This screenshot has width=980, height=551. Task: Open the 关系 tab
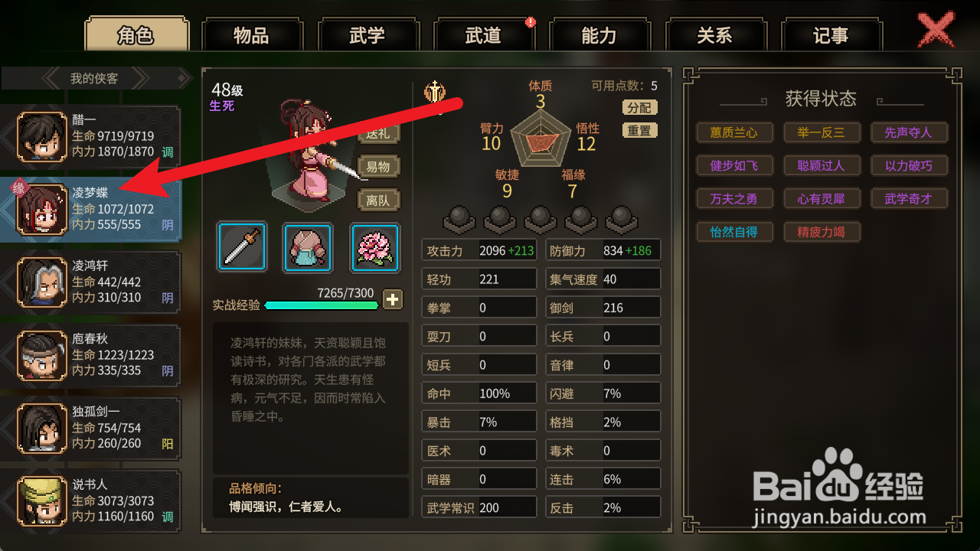click(714, 35)
